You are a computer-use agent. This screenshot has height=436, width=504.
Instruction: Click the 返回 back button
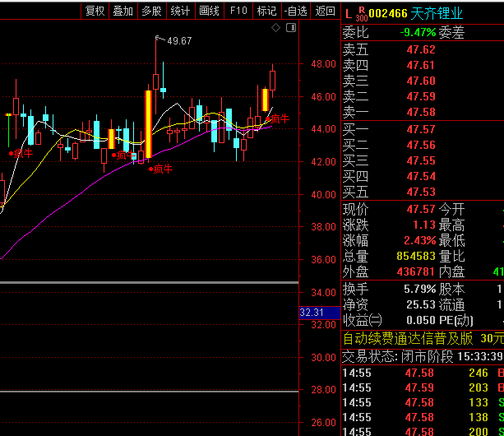pos(324,11)
